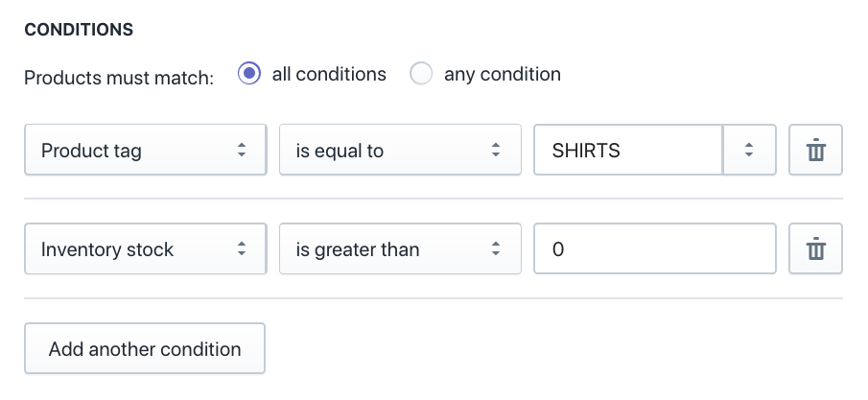Click the inventory value field containing 0
This screenshot has height=400, width=868.
tap(654, 249)
